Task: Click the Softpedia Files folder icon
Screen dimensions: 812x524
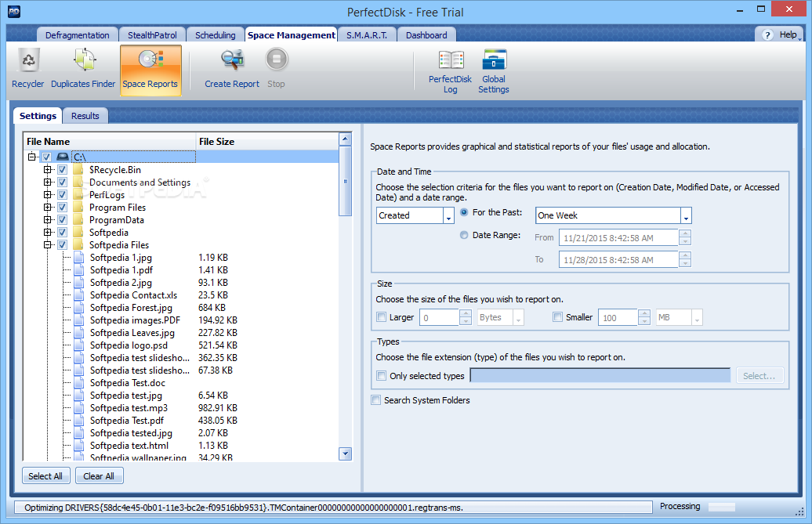Action: coord(78,244)
